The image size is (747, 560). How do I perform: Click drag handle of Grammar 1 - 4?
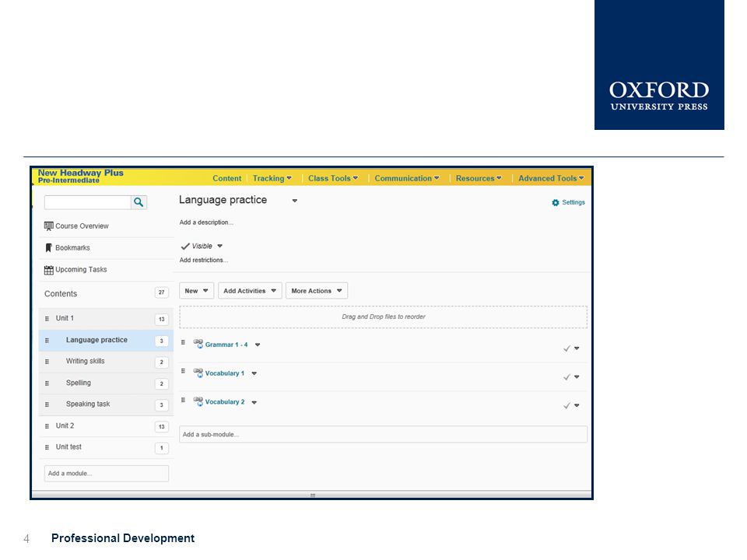click(183, 342)
